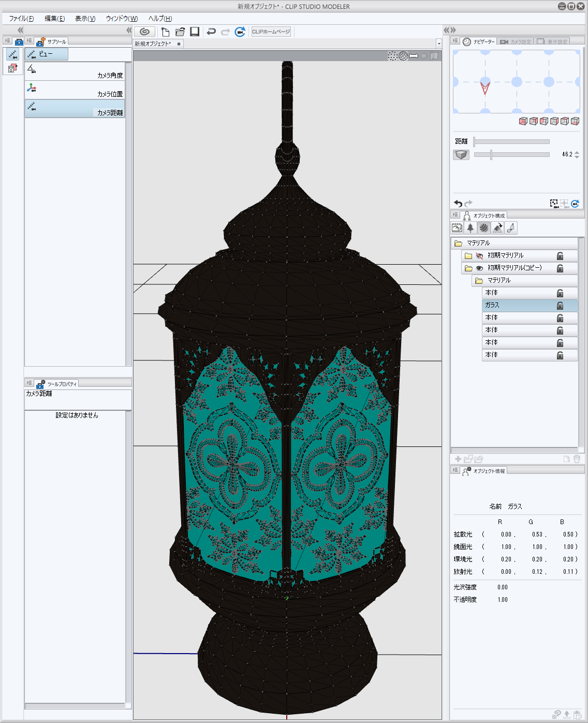Collapse the top マテリアル folder
The image size is (588, 723).
(x=458, y=243)
